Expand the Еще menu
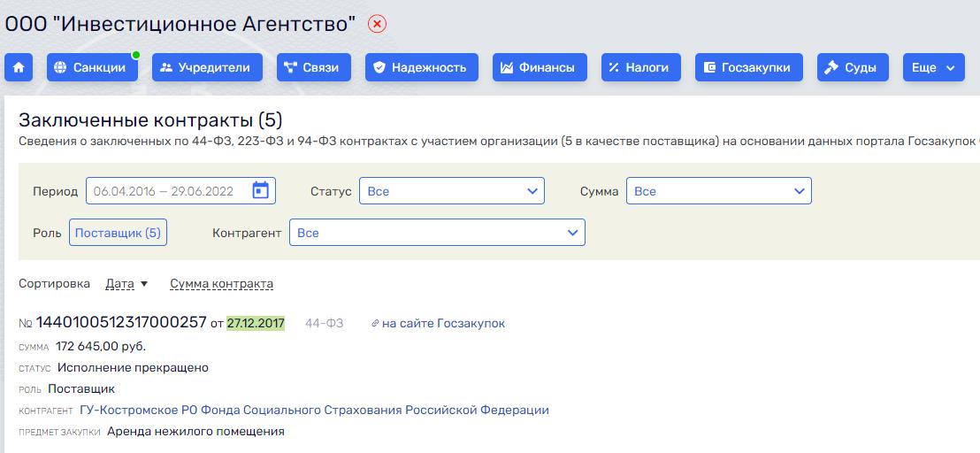This screenshot has width=980, height=453. click(934, 67)
